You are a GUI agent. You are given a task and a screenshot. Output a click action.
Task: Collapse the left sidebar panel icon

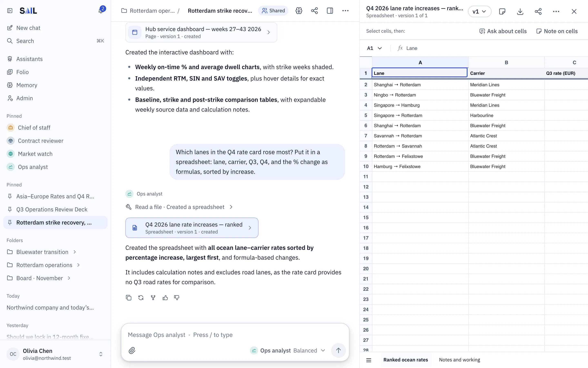[10, 11]
